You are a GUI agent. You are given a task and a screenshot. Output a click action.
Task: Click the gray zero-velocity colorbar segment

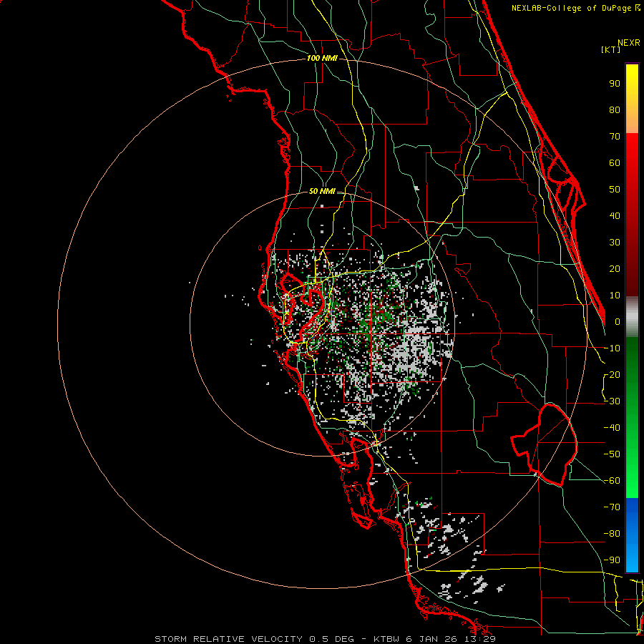(x=632, y=317)
